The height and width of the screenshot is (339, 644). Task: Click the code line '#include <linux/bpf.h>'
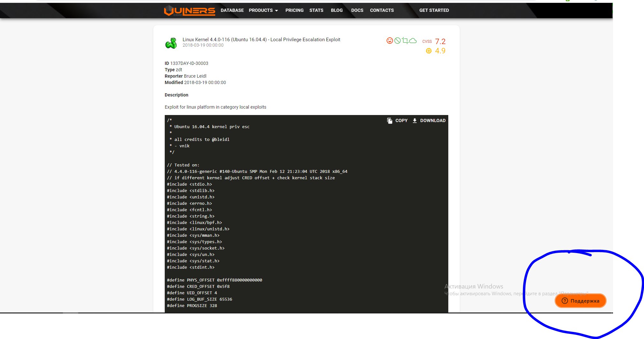[x=194, y=222]
